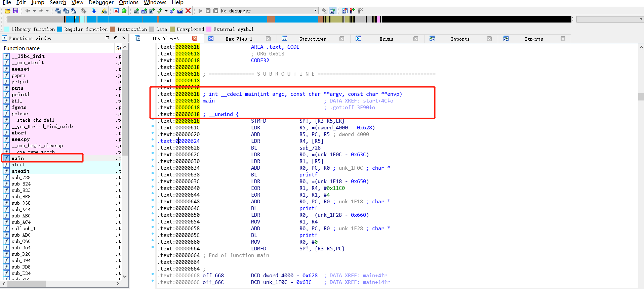Stop the debugger process

tap(216, 11)
